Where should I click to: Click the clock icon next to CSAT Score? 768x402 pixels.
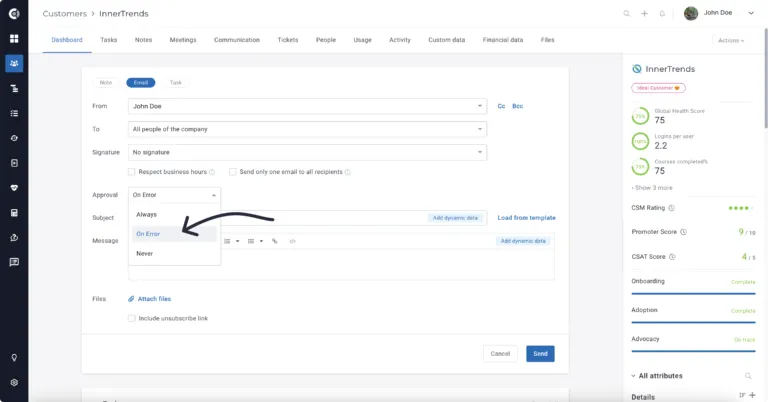(672, 257)
